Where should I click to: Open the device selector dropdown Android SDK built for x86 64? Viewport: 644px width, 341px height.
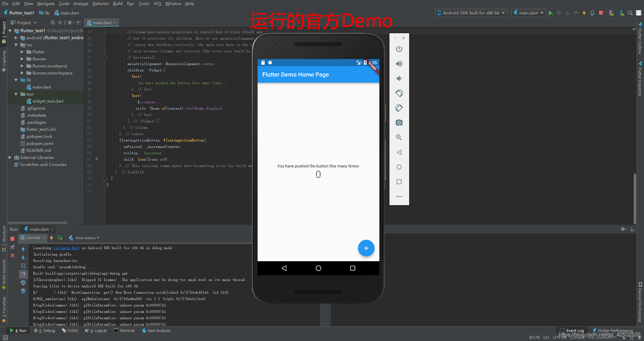click(471, 13)
